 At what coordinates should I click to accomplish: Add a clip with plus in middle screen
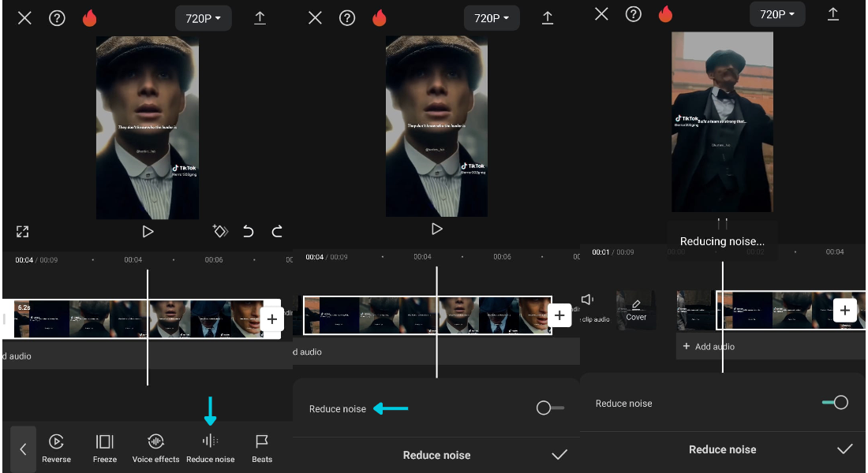tap(559, 315)
